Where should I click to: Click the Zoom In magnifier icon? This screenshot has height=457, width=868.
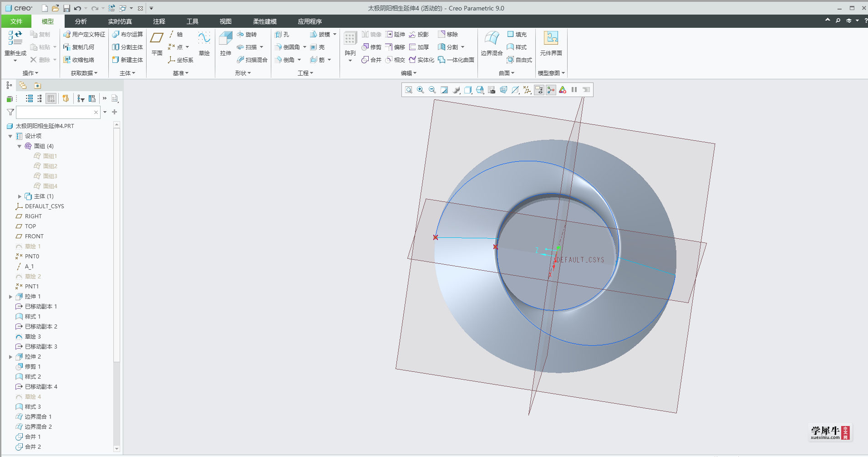421,90
